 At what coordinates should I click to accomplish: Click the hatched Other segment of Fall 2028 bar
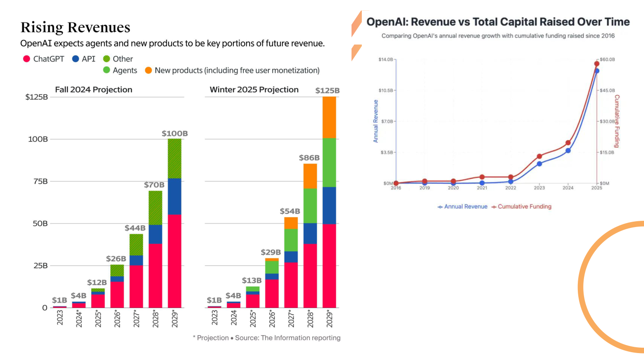click(155, 208)
